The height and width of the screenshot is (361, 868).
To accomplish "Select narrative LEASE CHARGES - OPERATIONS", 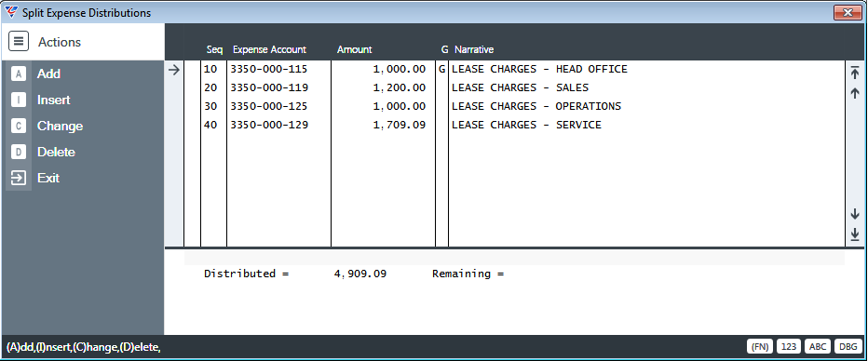I will (536, 106).
